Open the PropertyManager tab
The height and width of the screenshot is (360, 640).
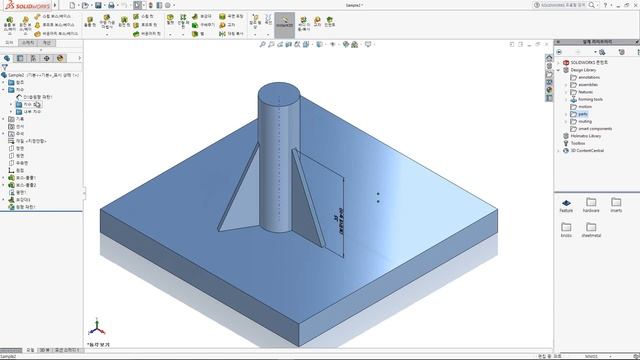[20, 58]
